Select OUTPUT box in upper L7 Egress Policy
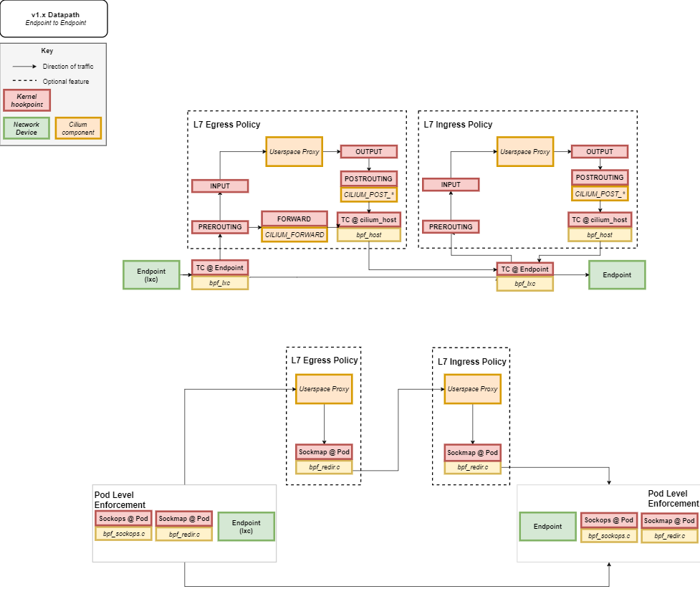 (369, 152)
